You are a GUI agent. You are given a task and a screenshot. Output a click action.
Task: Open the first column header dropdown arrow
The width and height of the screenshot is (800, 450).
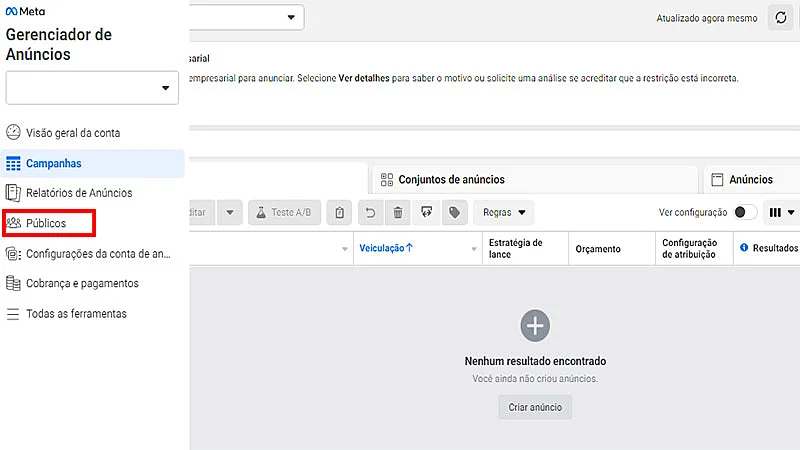[345, 249]
